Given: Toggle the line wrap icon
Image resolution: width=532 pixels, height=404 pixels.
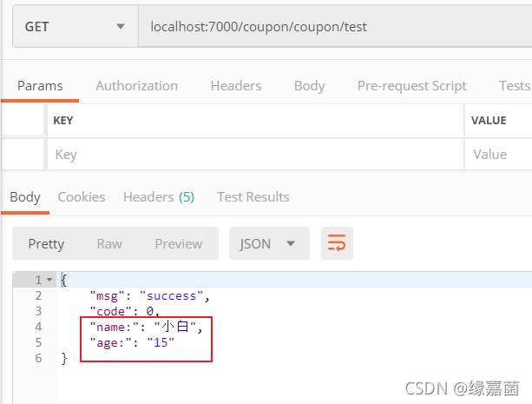Looking at the screenshot, I should (x=337, y=243).
